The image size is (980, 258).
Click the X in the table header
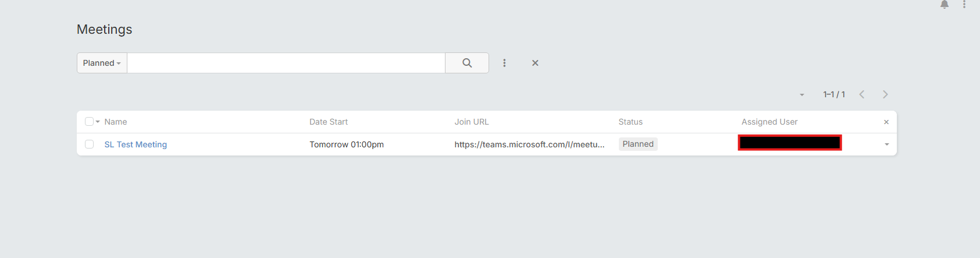coord(886,122)
